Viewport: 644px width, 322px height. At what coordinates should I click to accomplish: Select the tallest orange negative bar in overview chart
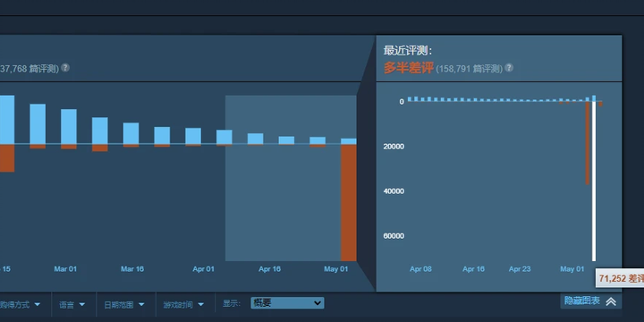point(349,202)
